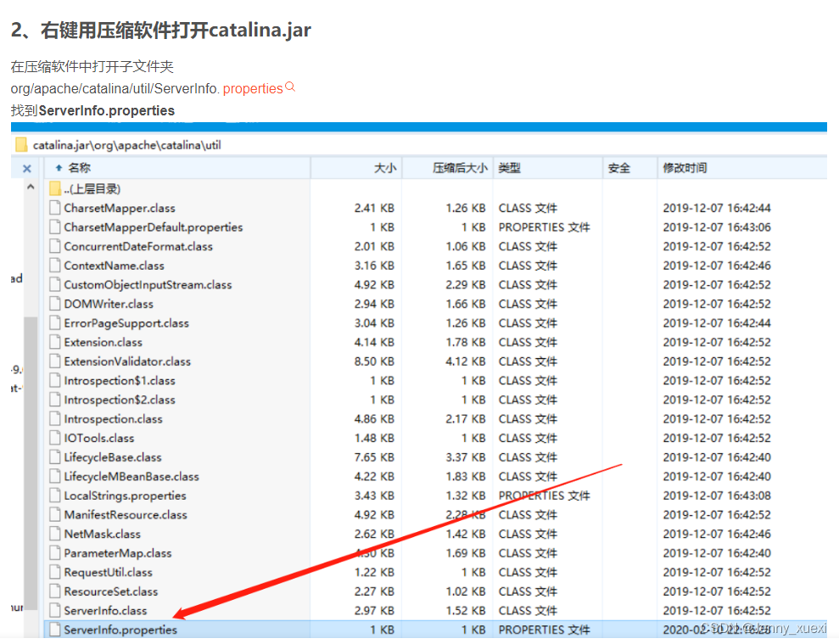Image resolution: width=839 pixels, height=644 pixels.
Task: Click the catalina.jar\org\apache\catalina\util path text
Action: pos(126,145)
